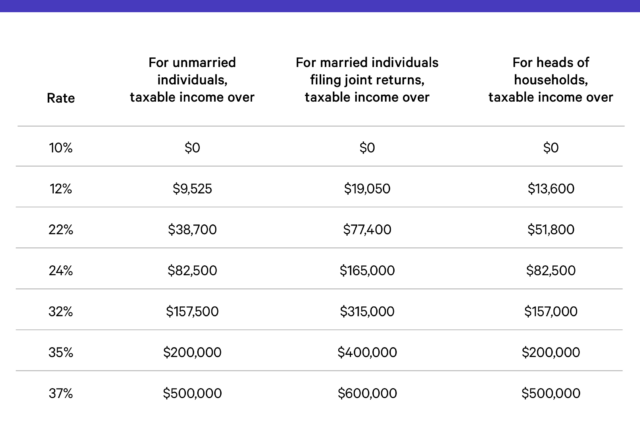Select the $13,600 cell
The image size is (640, 437).
551,189
